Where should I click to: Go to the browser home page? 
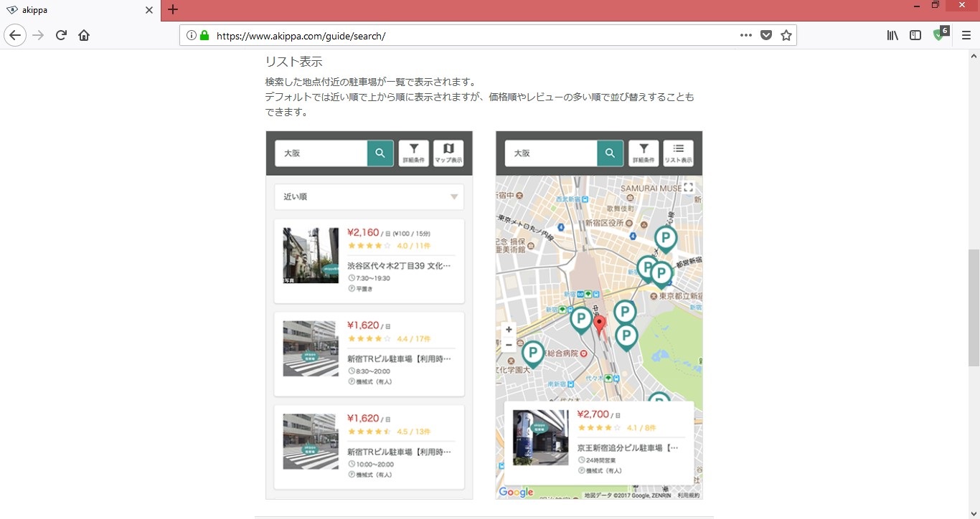click(x=84, y=35)
